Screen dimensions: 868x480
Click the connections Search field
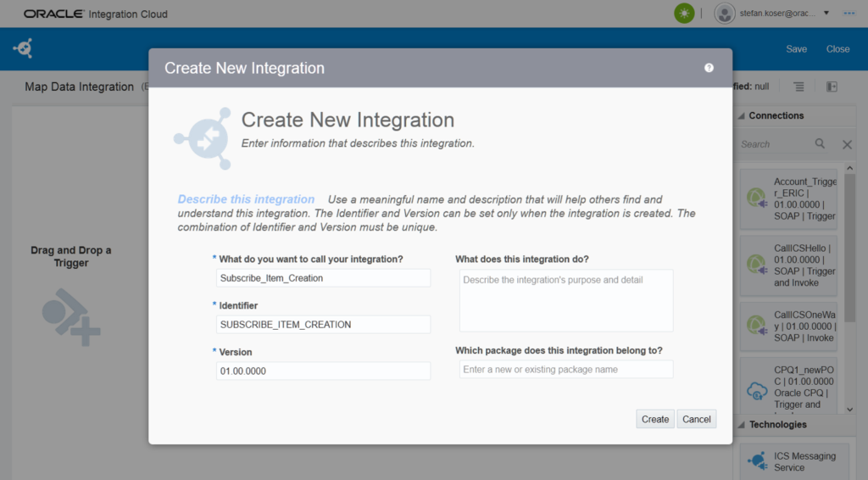coord(775,144)
